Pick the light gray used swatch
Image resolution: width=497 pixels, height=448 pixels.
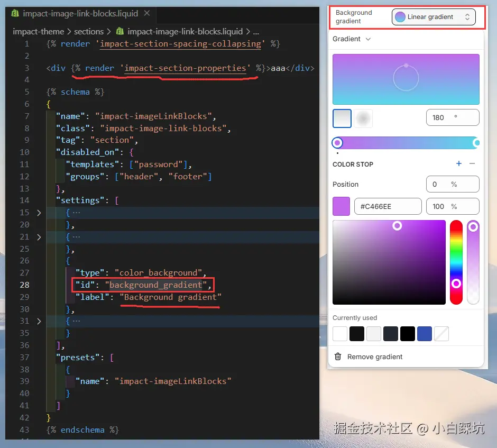pyautogui.click(x=374, y=334)
